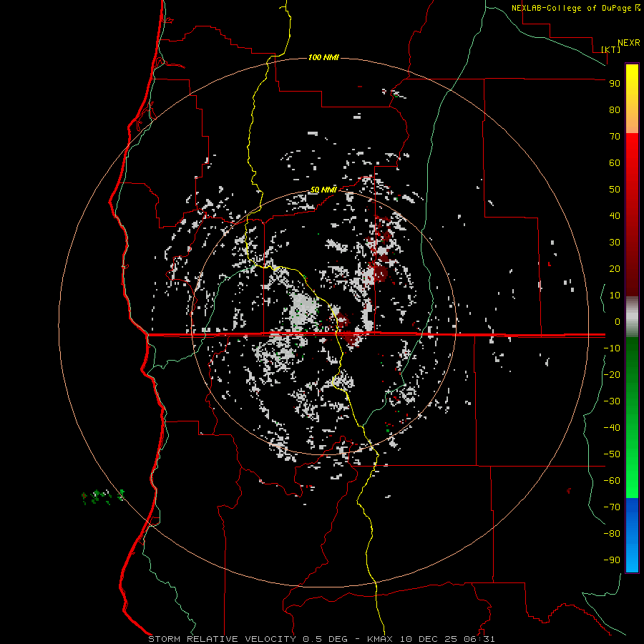Click the -50 value on velocity scale
Viewport: 644px width, 644px height.
coord(612,454)
